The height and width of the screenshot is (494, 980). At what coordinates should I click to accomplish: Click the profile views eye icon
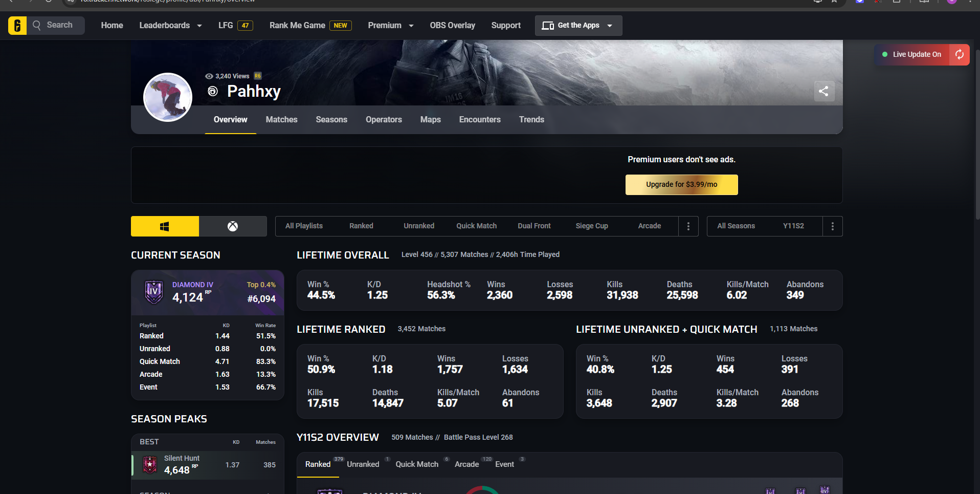(x=209, y=76)
